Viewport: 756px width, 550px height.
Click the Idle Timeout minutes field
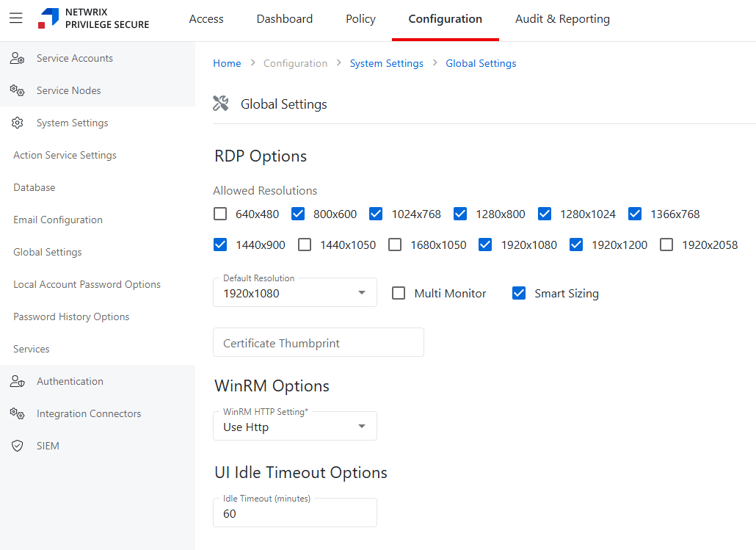pyautogui.click(x=294, y=513)
